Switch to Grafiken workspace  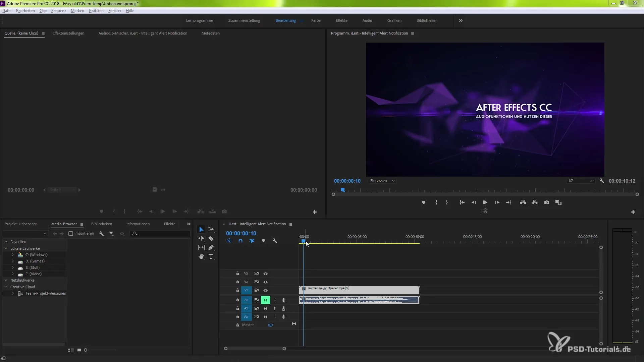click(x=394, y=20)
